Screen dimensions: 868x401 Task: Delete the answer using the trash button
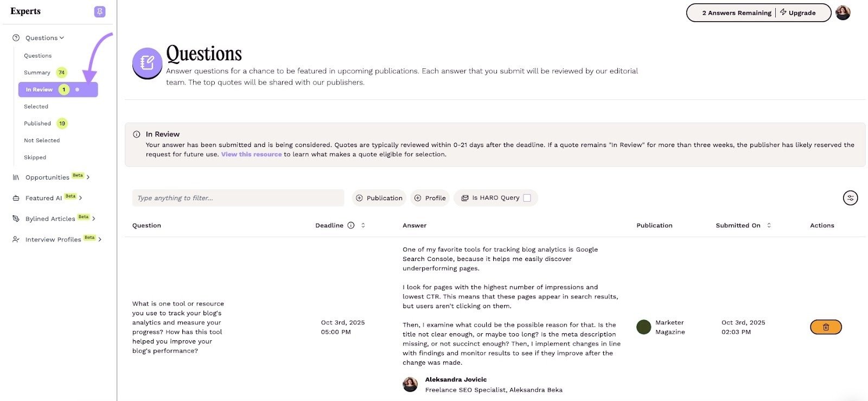(826, 327)
